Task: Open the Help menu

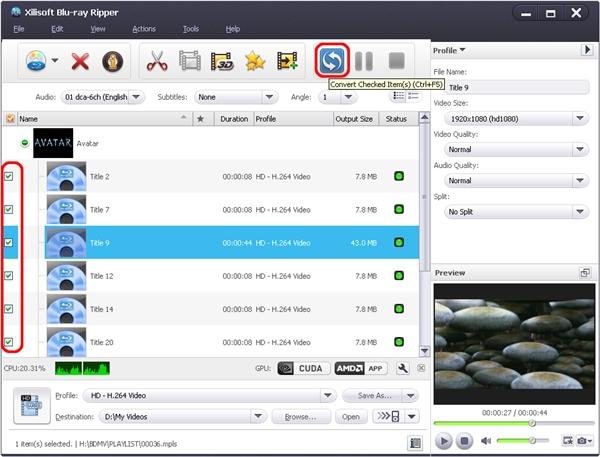Action: point(233,29)
